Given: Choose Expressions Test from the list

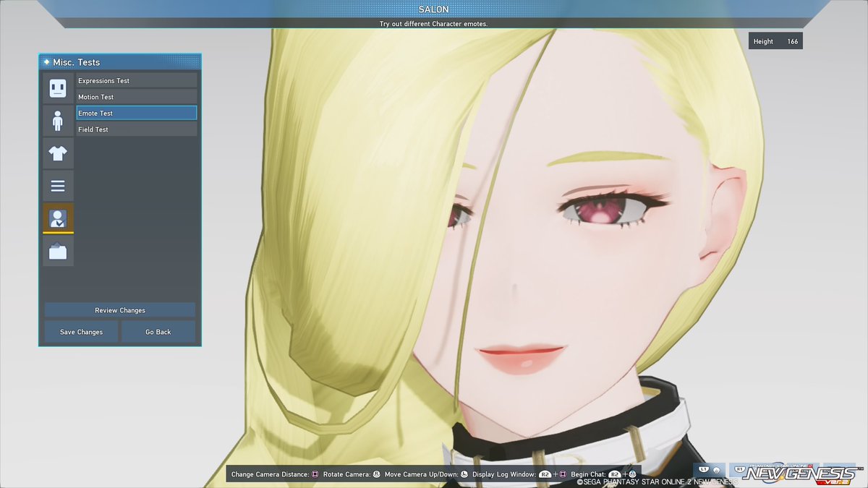Looking at the screenshot, I should [x=137, y=80].
